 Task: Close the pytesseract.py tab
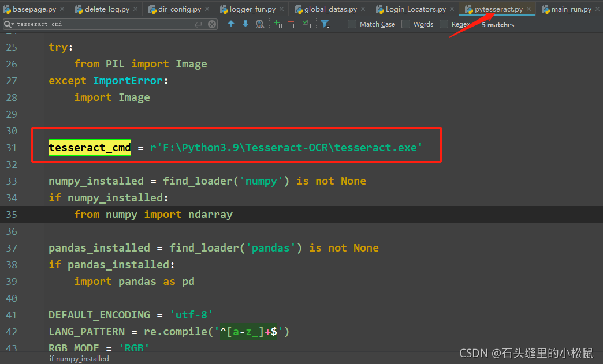point(528,9)
